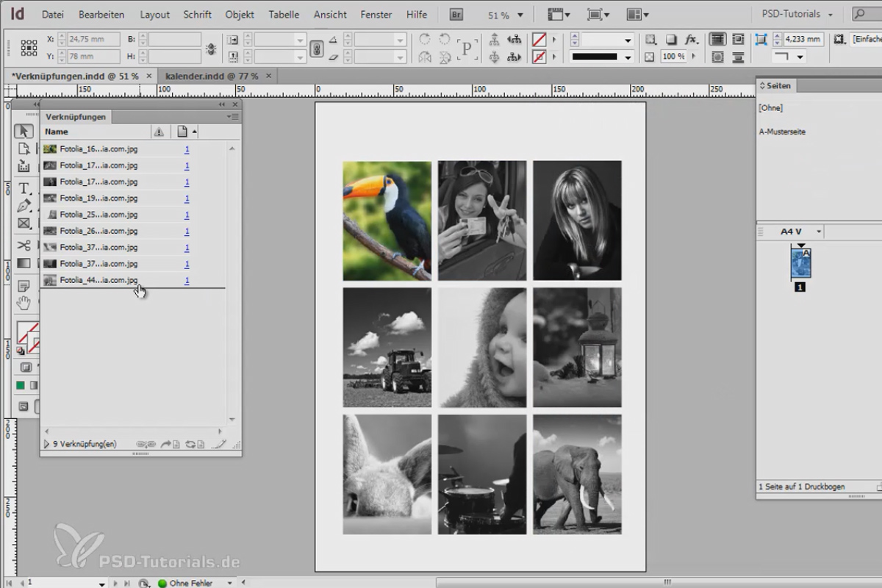Image resolution: width=882 pixels, height=588 pixels.
Task: Select page 1 thumbnail in Seiten panel
Action: click(x=800, y=263)
